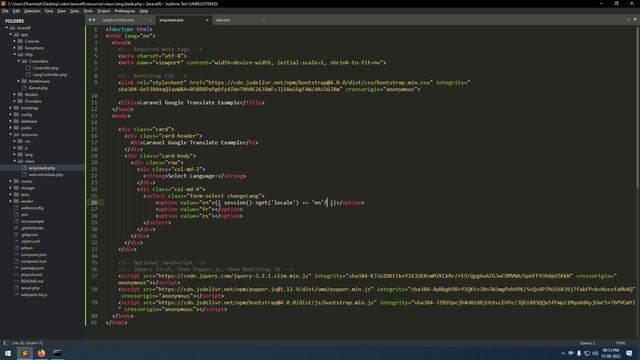Expand the Providers folder arrow
This screenshot has height=360, width=640.
pos(15,101)
